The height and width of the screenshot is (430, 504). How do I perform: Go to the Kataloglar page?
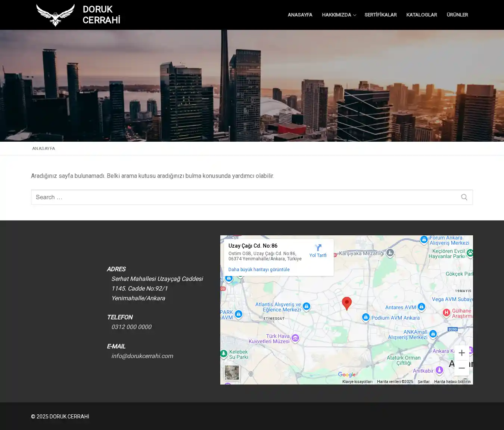click(x=421, y=15)
